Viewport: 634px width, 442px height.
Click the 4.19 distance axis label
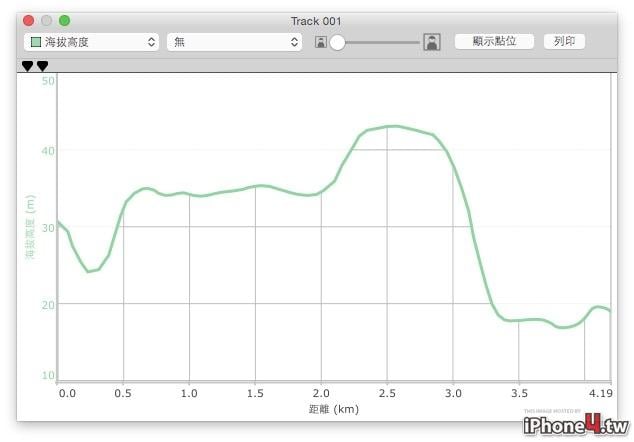click(601, 393)
